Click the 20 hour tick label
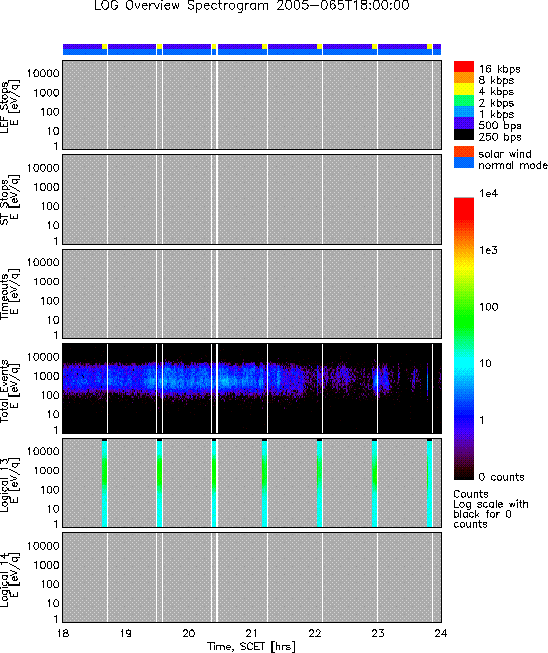548x653 pixels. [189, 633]
